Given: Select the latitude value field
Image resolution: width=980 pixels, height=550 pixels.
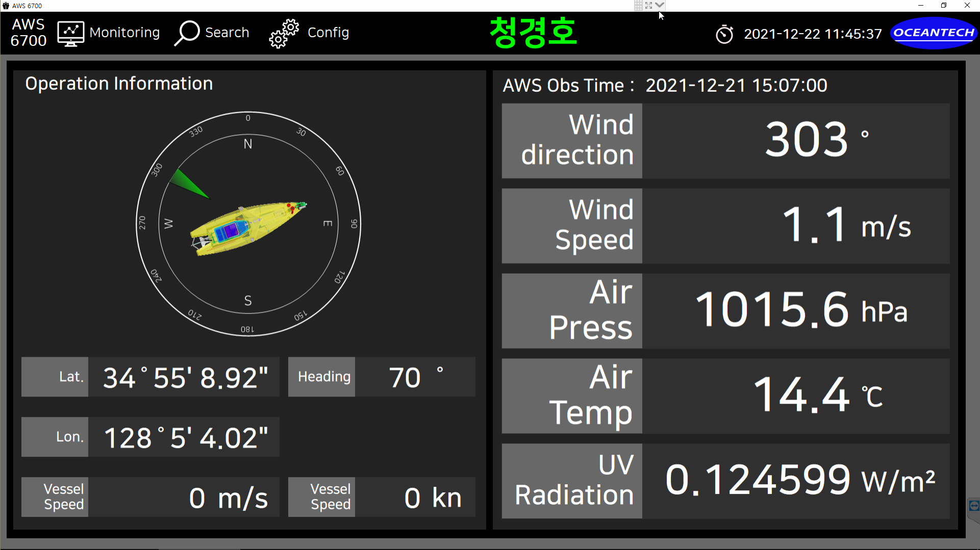Looking at the screenshot, I should pyautogui.click(x=184, y=377).
